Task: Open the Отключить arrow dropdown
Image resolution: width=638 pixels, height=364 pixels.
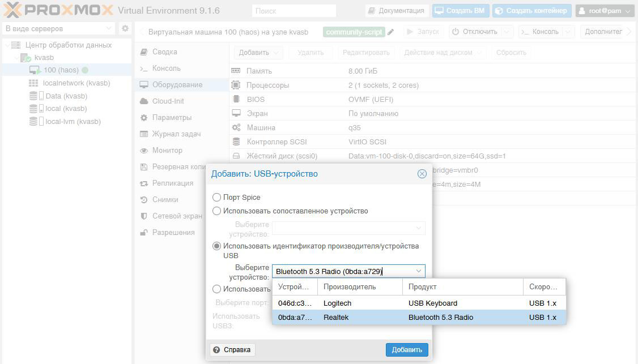Action: point(507,31)
